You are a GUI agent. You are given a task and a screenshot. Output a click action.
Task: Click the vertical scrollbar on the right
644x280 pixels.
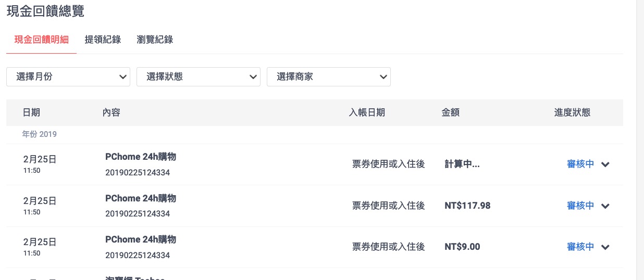coord(640,140)
